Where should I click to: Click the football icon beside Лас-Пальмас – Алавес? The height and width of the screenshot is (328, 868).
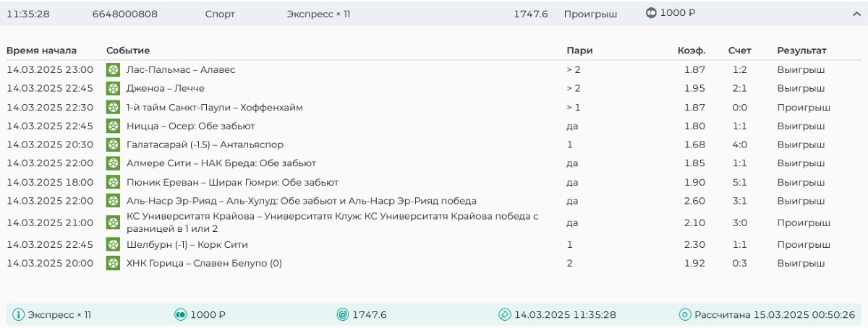pyautogui.click(x=113, y=69)
